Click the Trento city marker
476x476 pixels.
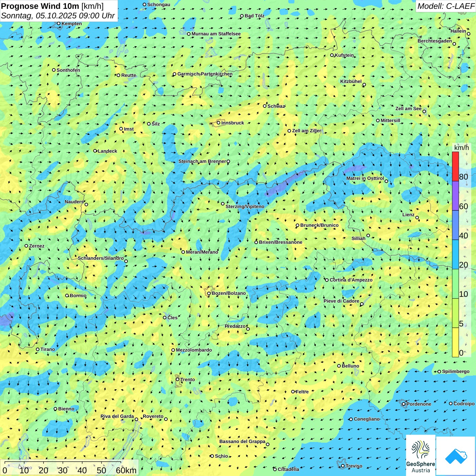(x=177, y=379)
